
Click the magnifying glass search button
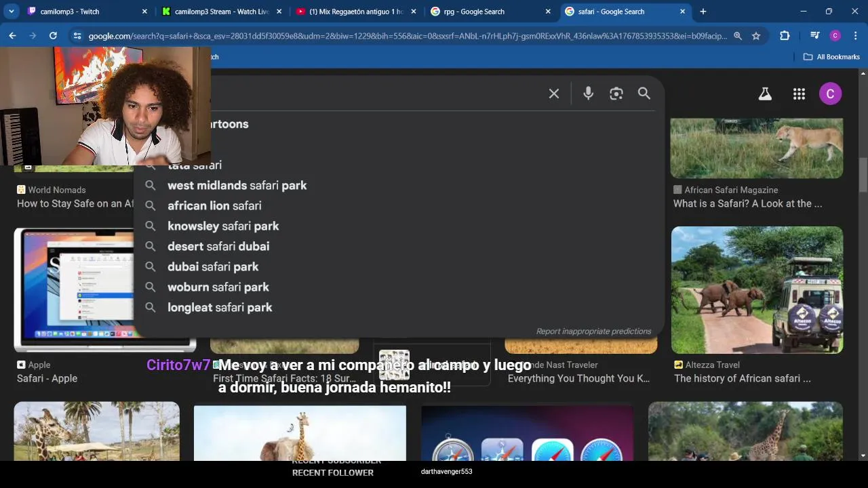(x=644, y=94)
